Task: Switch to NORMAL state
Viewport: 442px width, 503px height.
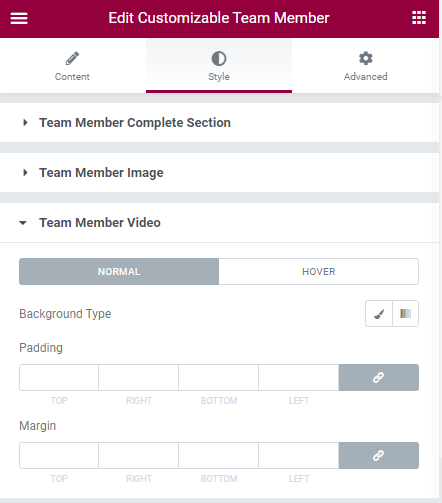Action: coord(119,271)
